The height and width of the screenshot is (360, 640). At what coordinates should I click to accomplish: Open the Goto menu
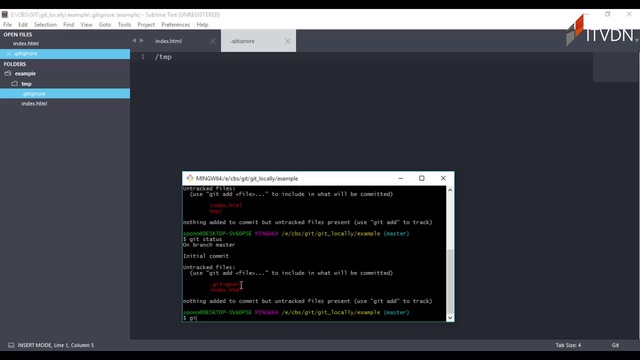point(105,24)
